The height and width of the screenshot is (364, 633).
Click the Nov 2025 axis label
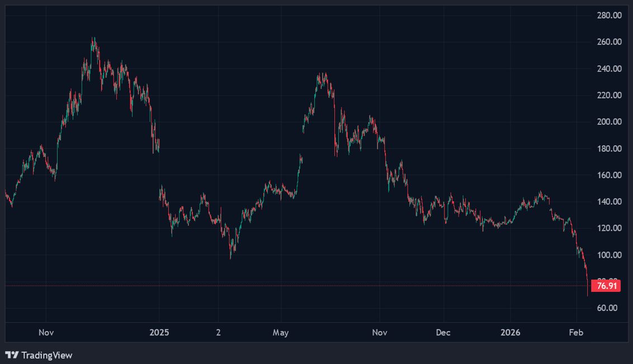(x=380, y=332)
